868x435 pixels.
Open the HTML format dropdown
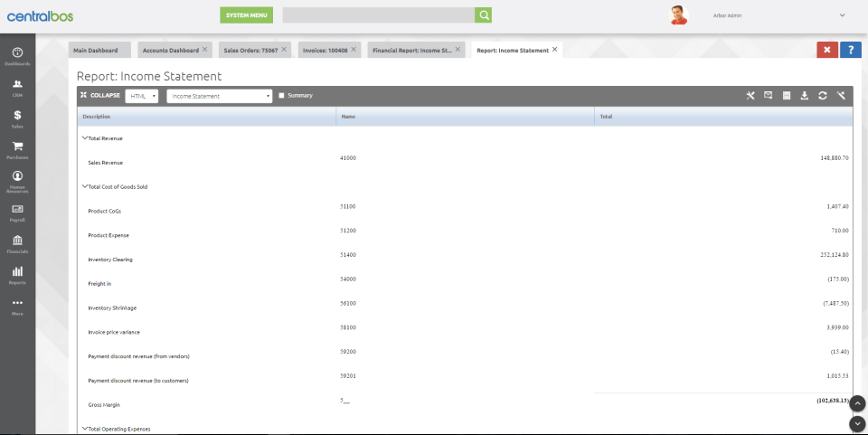[x=142, y=96]
